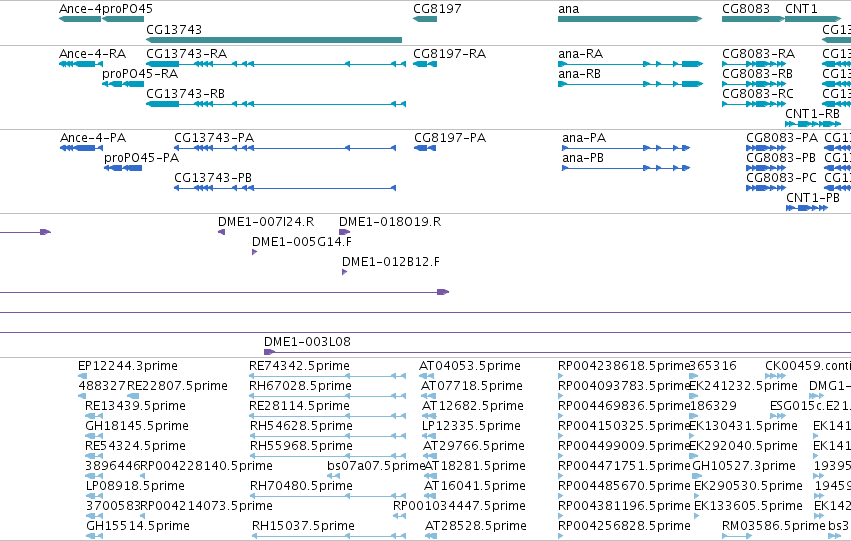Click the ana-RB transcript label
The image size is (851, 541).
(579, 74)
